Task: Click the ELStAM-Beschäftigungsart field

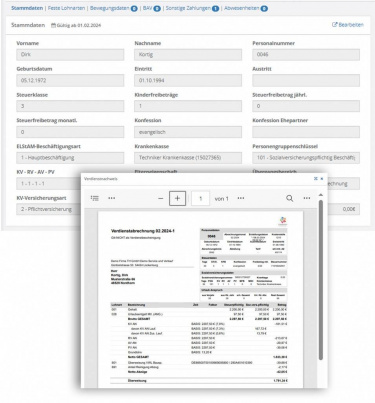Action: pos(70,158)
